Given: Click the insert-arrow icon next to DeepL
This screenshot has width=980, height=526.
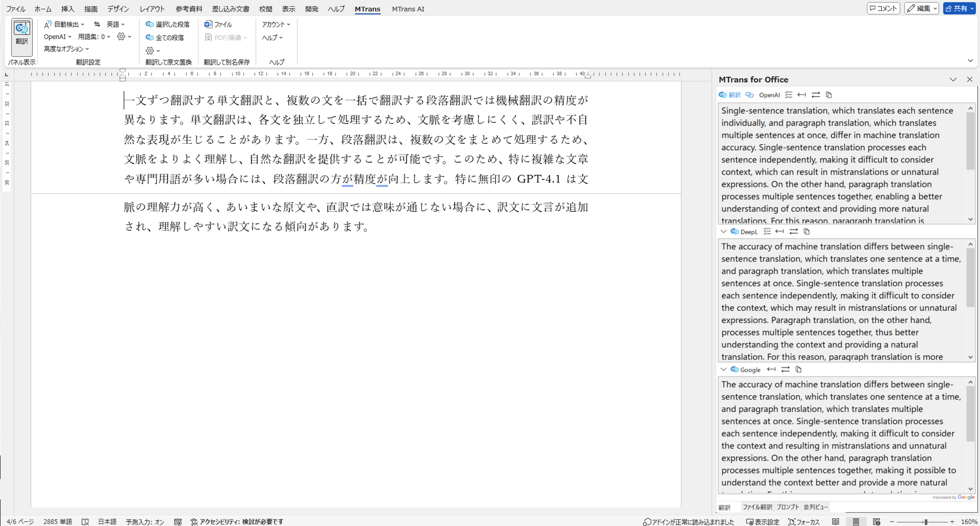Looking at the screenshot, I should 780,231.
